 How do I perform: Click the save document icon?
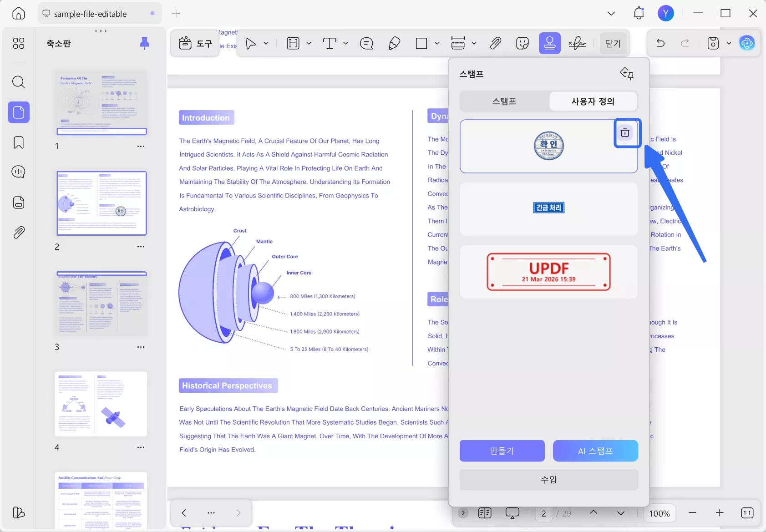click(713, 43)
